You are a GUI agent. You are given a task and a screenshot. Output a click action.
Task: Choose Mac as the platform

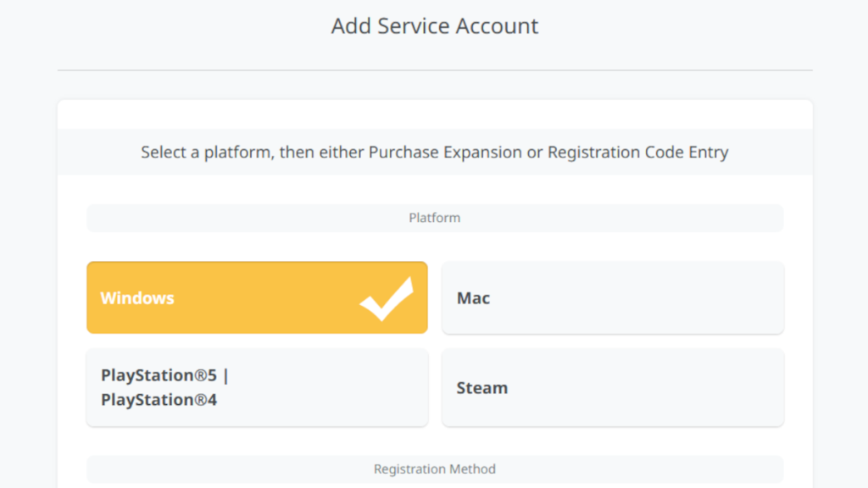pyautogui.click(x=612, y=297)
